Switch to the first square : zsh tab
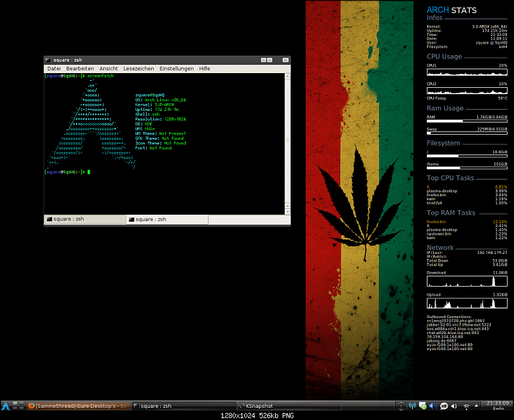This screenshot has width=514, height=420. [x=85, y=219]
